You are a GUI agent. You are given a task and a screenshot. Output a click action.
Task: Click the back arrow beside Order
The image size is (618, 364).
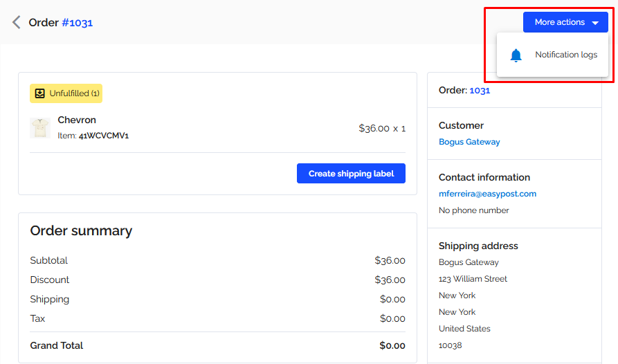click(x=16, y=22)
